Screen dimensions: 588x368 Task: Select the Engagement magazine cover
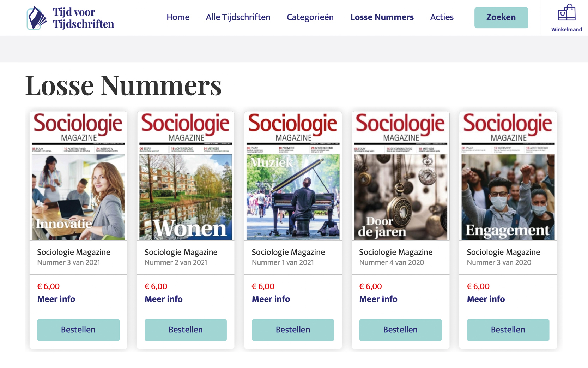tap(508, 176)
